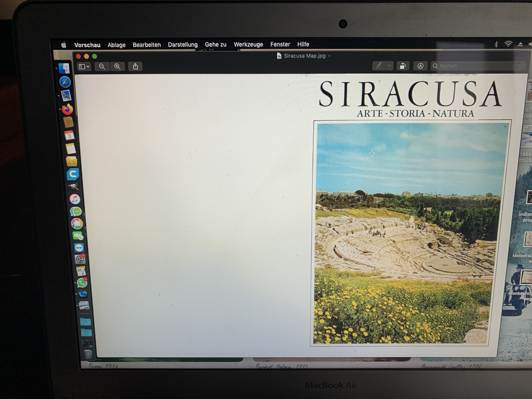Open the yellow file folder app in dock

tap(72, 161)
